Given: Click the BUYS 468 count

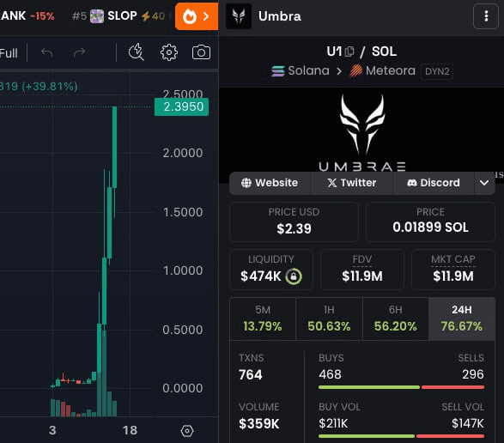Looking at the screenshot, I should pyautogui.click(x=330, y=374).
